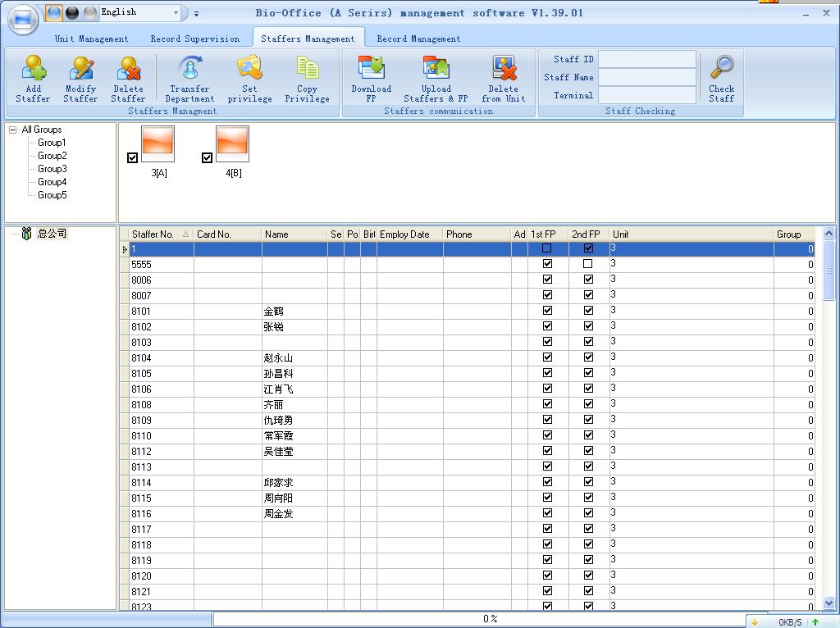This screenshot has height=628, width=840.
Task: Open the English language dropdown
Action: pyautogui.click(x=176, y=13)
